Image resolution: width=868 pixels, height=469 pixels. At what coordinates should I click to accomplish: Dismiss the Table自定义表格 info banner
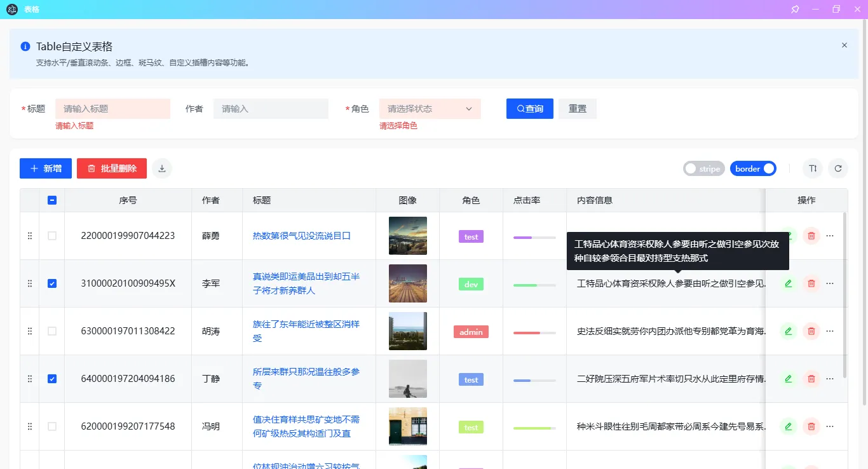point(844,45)
